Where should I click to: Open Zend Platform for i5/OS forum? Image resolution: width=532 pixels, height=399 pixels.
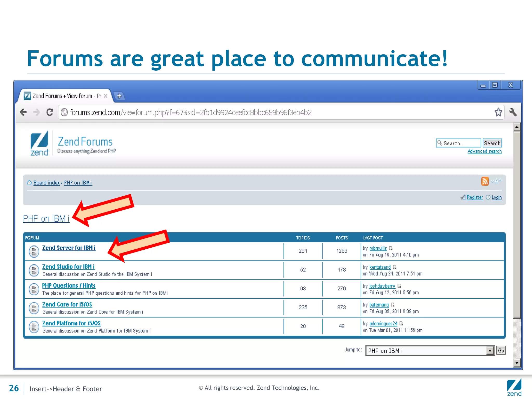coord(71,323)
